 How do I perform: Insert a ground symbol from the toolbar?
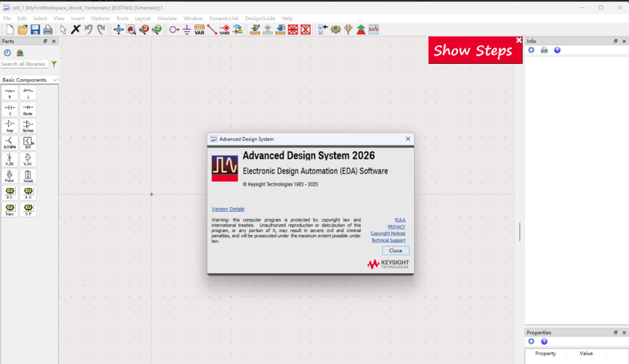pos(187,29)
